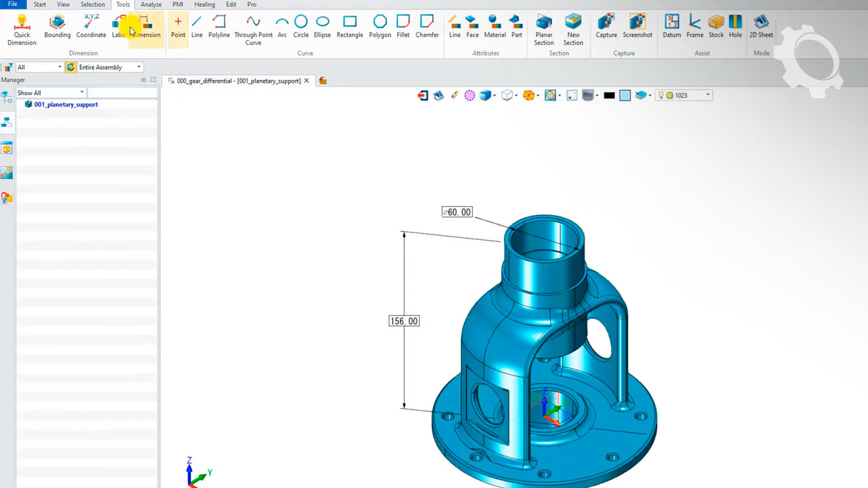Expand the All filter dropdown

(39, 67)
